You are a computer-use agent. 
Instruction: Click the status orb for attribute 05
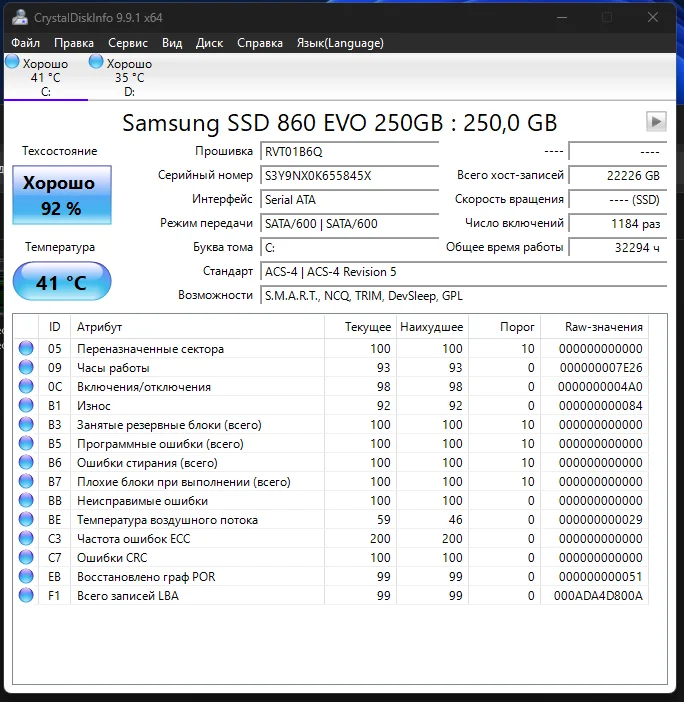26,348
